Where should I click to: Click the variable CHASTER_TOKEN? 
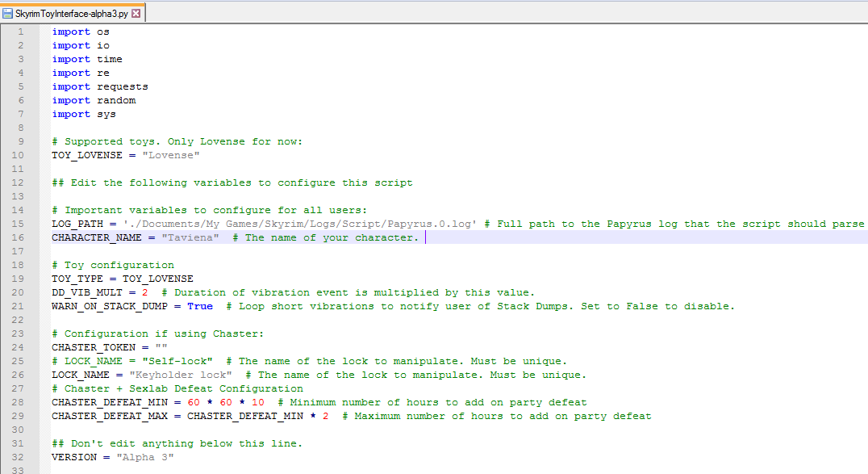pos(94,347)
